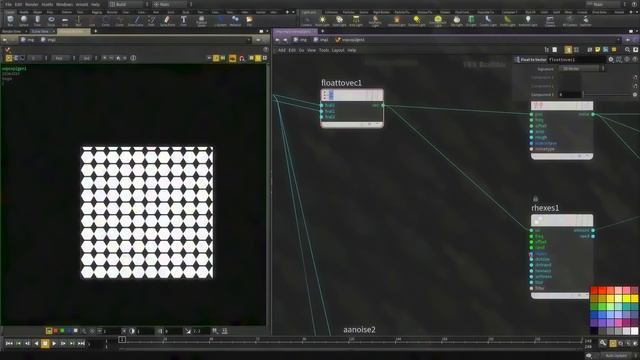Pick the red swatch in color palette
The height and width of the screenshot is (360, 640).
[x=594, y=291]
